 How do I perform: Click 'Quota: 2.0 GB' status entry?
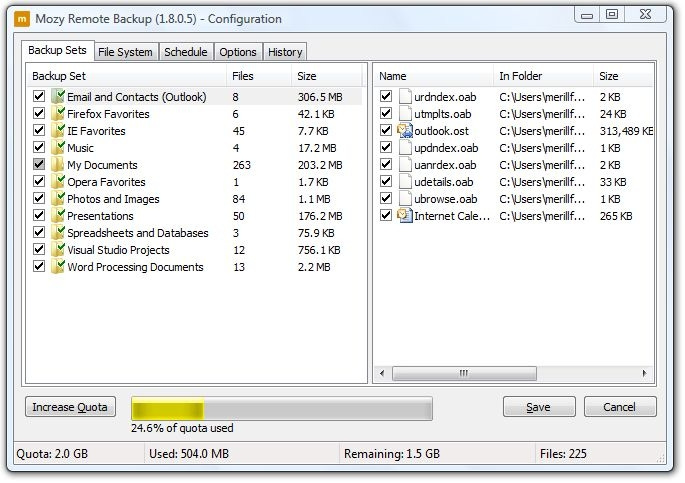pyautogui.click(x=52, y=454)
